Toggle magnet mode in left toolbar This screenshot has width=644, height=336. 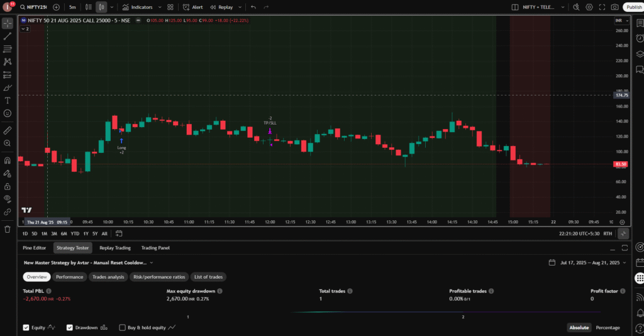[8, 160]
